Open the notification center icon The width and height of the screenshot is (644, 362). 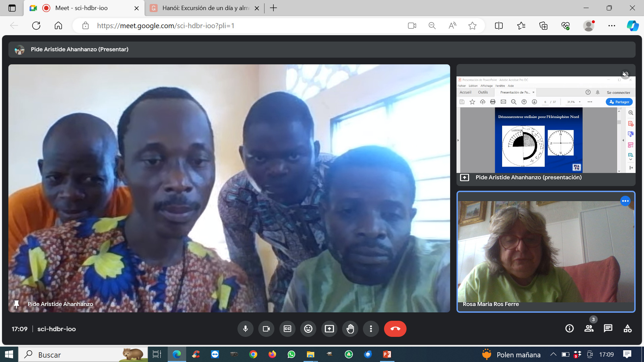627,354
